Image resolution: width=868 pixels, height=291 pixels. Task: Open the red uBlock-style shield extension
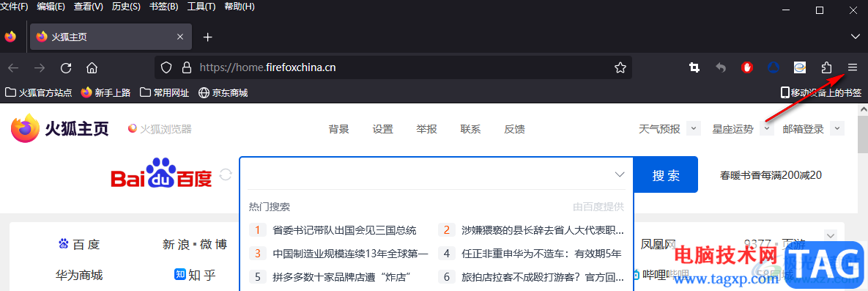[x=747, y=67]
